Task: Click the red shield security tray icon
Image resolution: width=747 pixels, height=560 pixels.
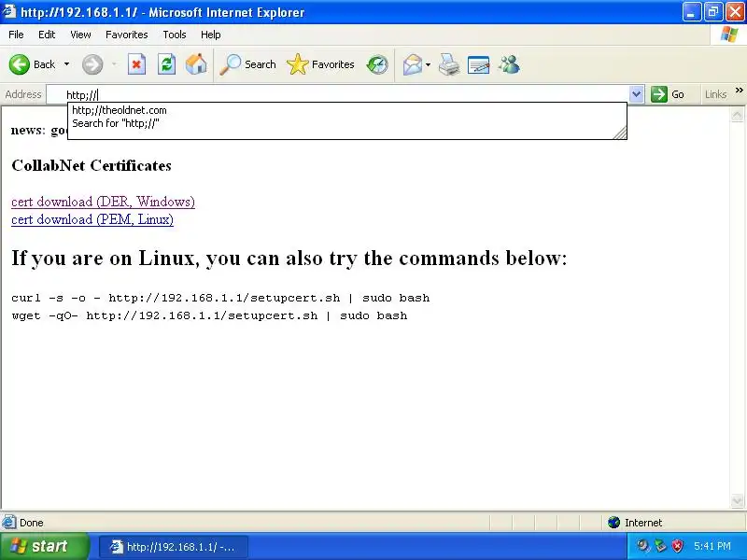Action: (x=677, y=546)
